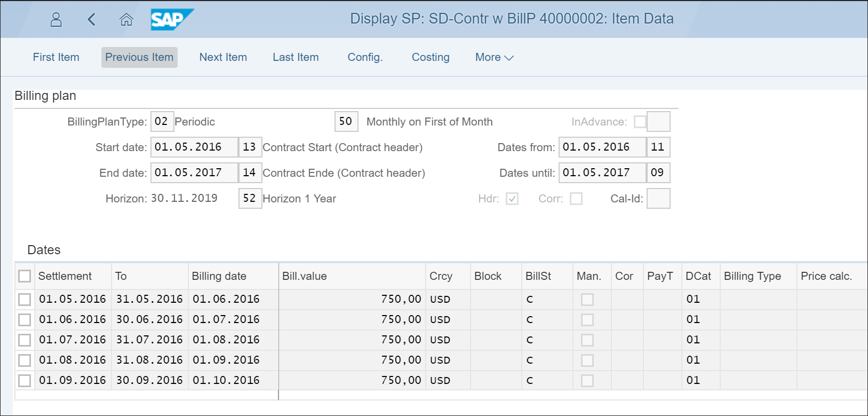Click Horizon date 30.11.2019
This screenshot has height=416, width=868.
click(x=184, y=198)
